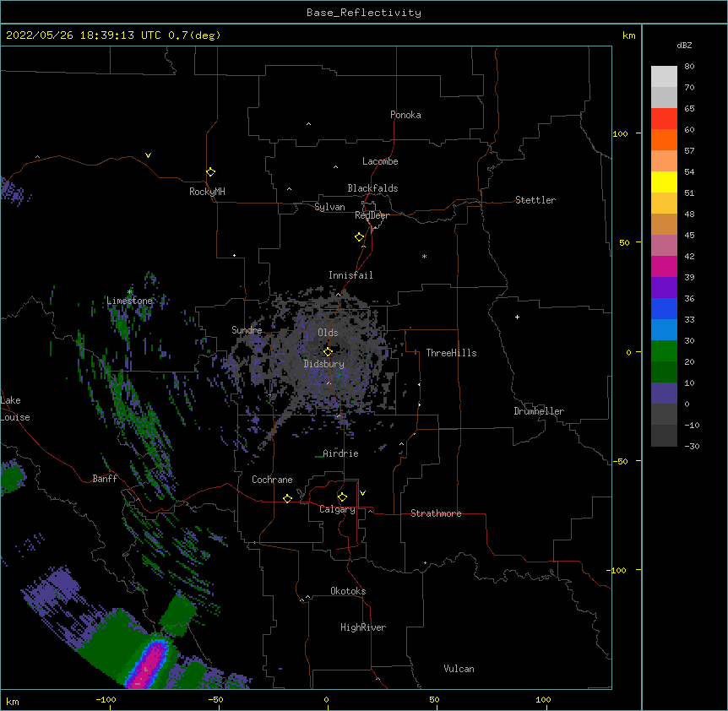Click the Banff label

click(x=105, y=479)
